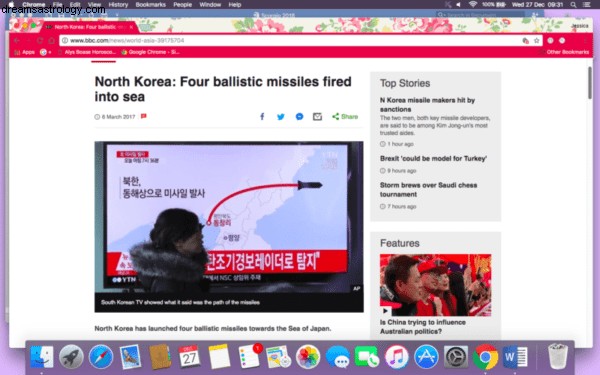Image resolution: width=600 pixels, height=375 pixels.
Task: Open Notes app in Dock
Action: click(x=219, y=357)
